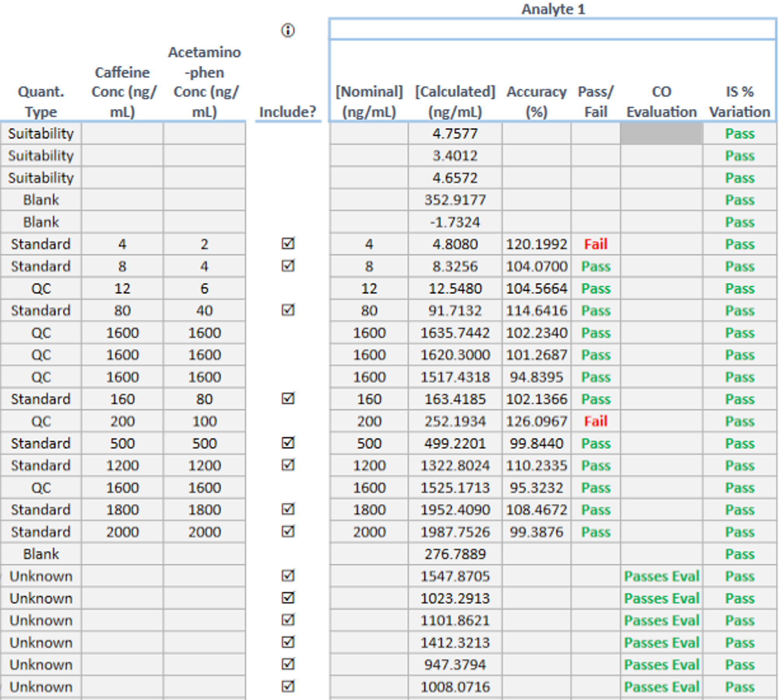Toggle Include checkbox for 80 ng/mL standard
The image size is (780, 700).
(288, 310)
